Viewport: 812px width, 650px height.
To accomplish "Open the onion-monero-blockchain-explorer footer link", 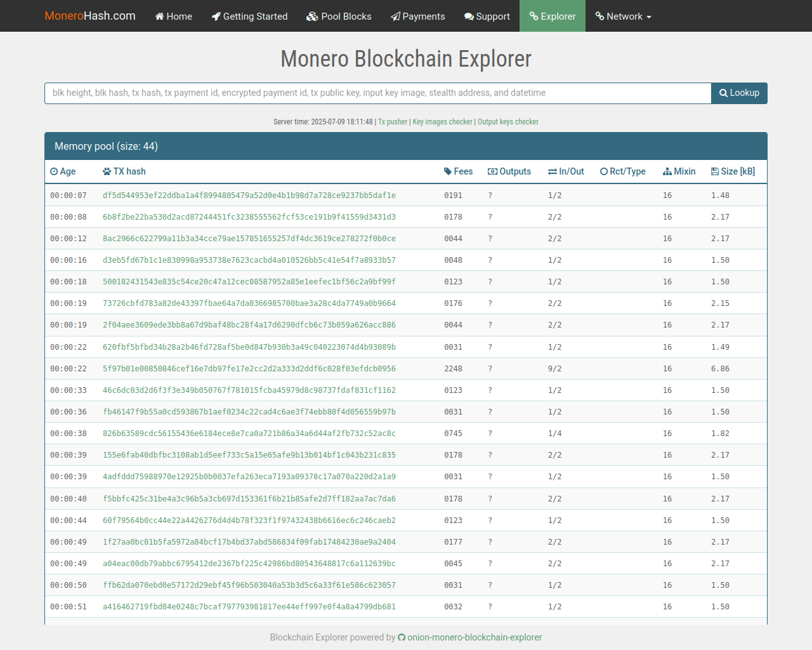I will [475, 637].
